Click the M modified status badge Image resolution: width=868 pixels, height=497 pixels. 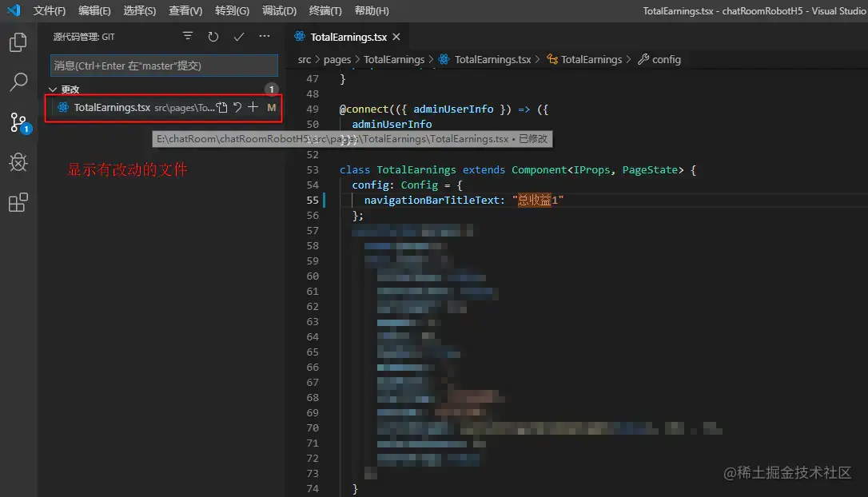(271, 107)
